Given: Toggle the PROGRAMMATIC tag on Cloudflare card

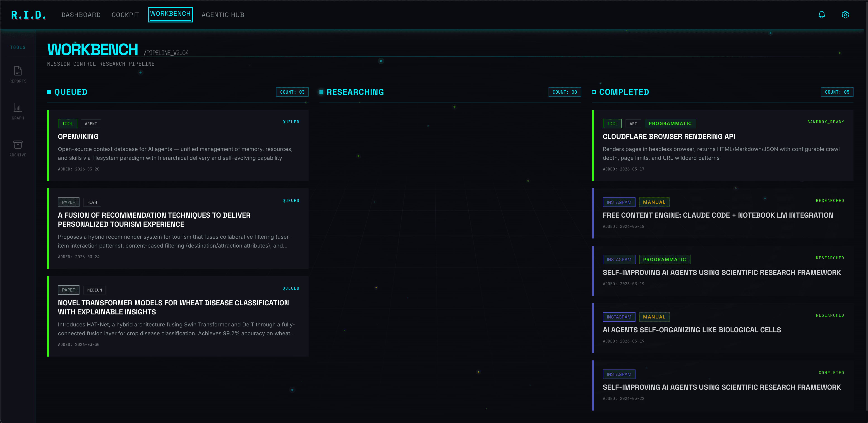Looking at the screenshot, I should (670, 124).
